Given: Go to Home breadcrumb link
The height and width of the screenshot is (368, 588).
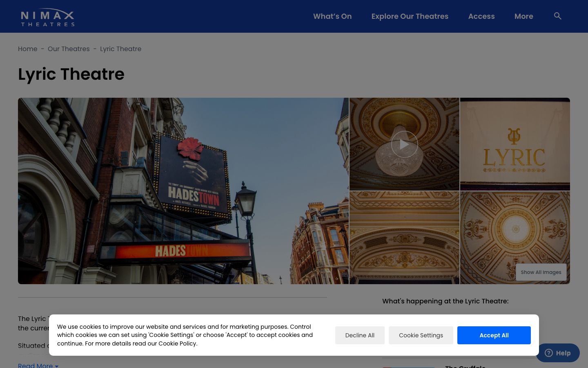Looking at the screenshot, I should point(28,49).
